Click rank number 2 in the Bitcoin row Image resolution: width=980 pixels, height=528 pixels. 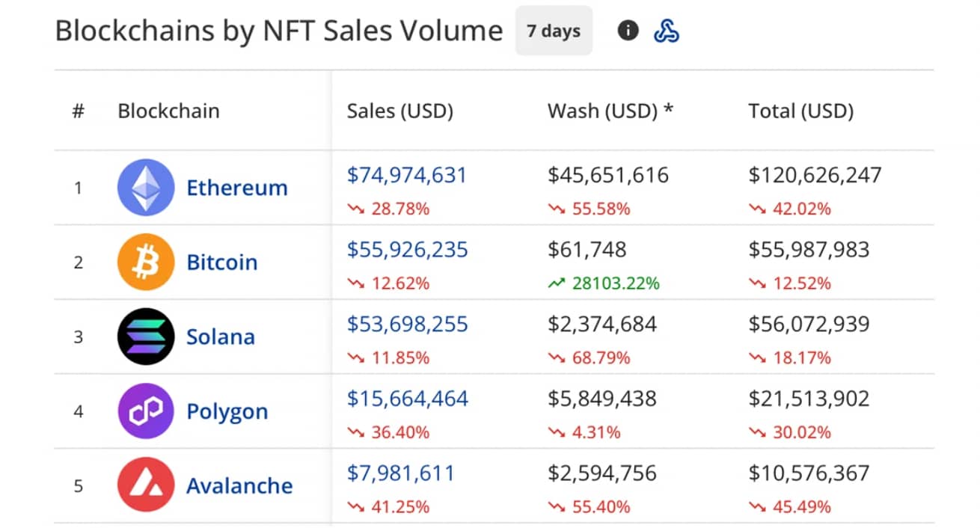tap(78, 263)
